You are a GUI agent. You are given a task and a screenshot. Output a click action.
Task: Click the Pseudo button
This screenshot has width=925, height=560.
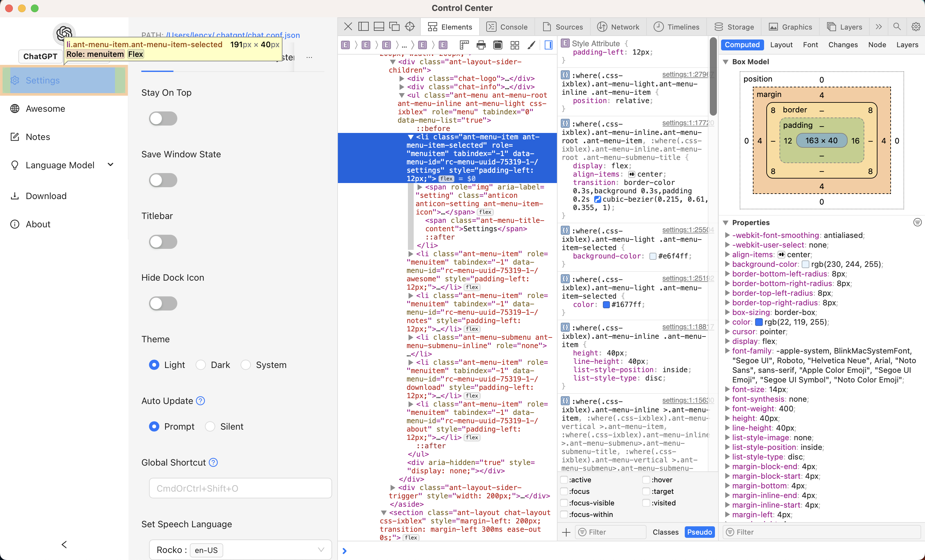coord(700,532)
